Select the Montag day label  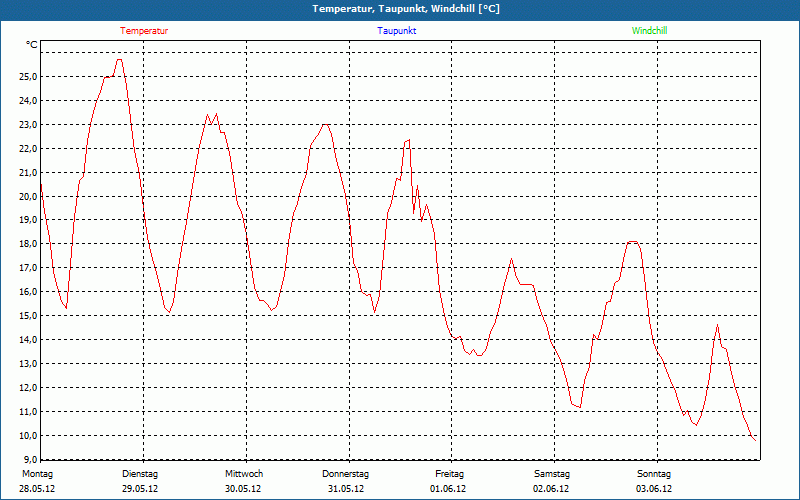(37, 474)
